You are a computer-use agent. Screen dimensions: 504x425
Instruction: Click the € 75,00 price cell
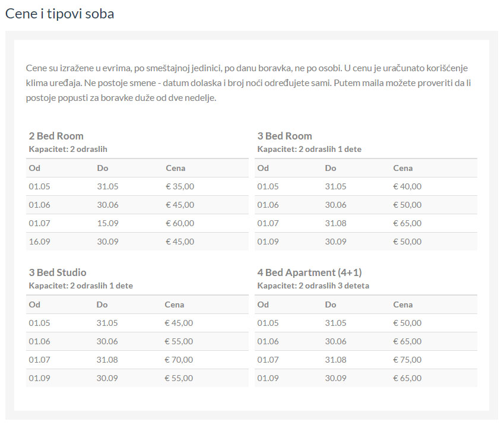point(407,360)
